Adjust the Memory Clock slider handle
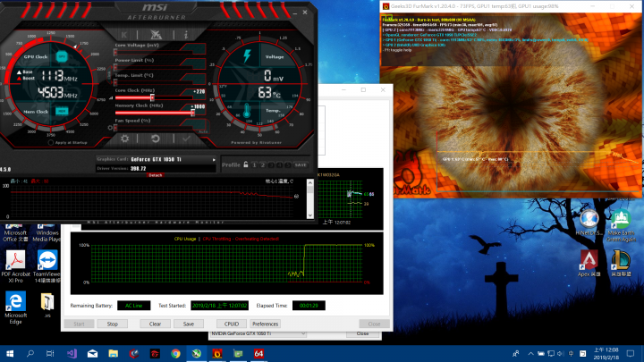This screenshot has height=362, width=644. pos(192,113)
